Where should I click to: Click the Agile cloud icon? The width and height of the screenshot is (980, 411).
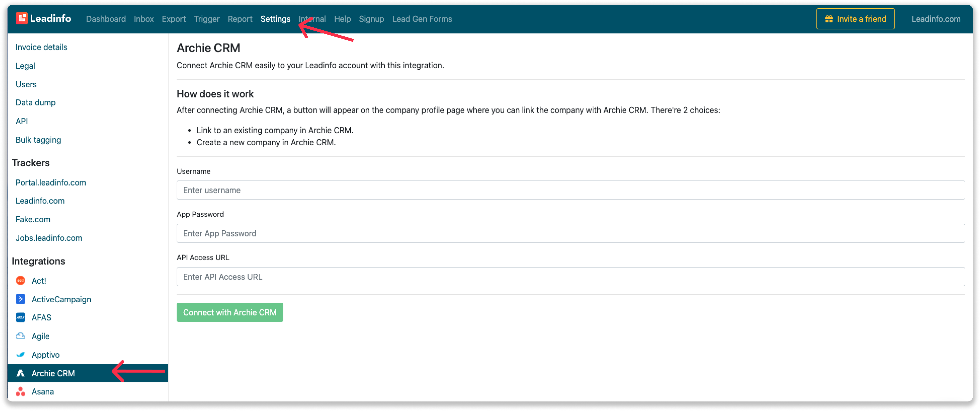tap(21, 336)
